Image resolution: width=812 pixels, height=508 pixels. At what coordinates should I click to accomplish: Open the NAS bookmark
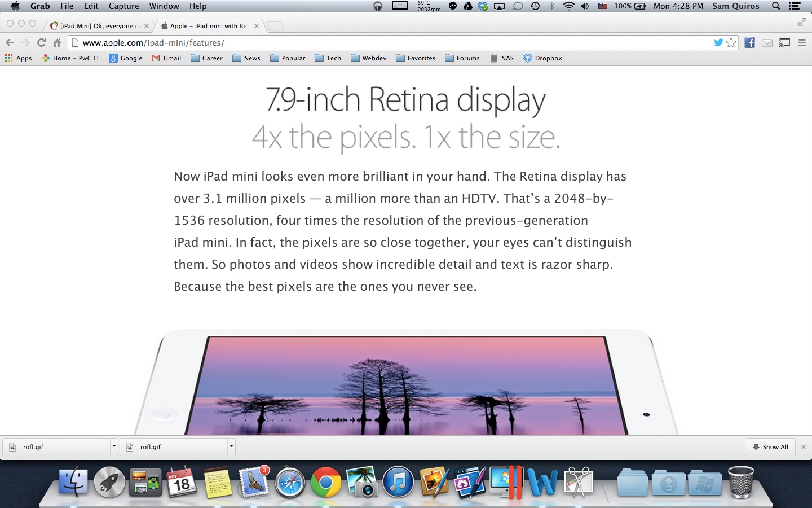click(502, 58)
